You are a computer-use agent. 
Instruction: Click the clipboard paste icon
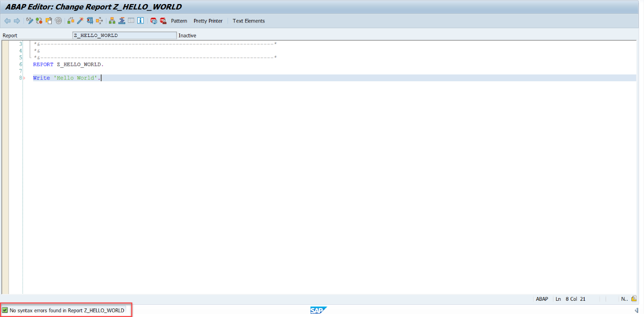(x=48, y=20)
